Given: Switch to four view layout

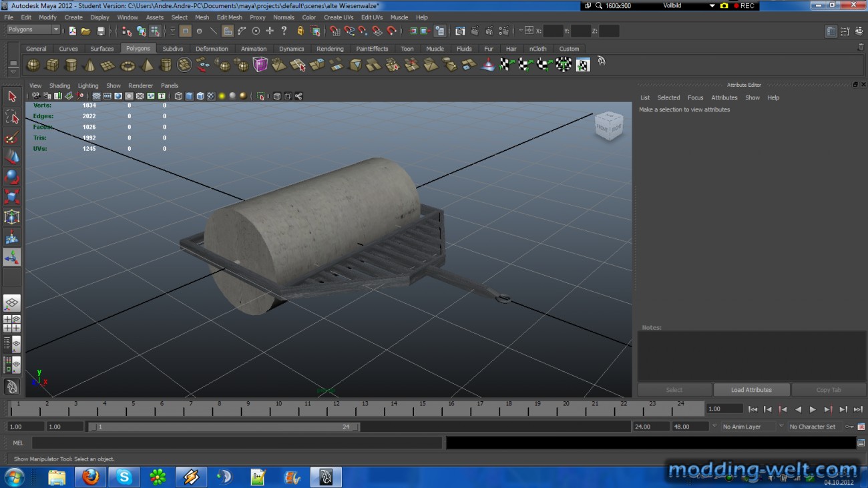Looking at the screenshot, I should tap(11, 324).
